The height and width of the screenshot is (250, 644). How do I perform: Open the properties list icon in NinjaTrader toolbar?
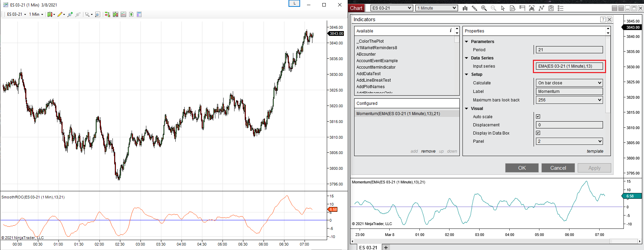click(x=561, y=8)
